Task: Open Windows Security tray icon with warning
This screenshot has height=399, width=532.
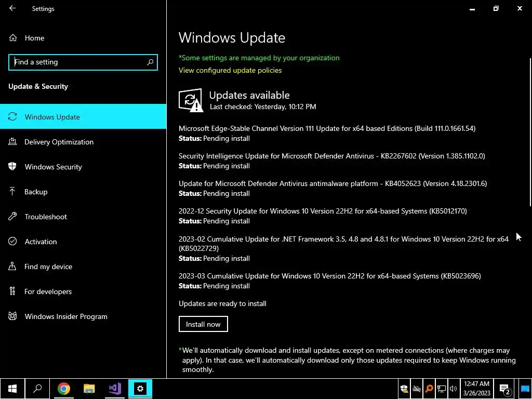Action: [404, 389]
